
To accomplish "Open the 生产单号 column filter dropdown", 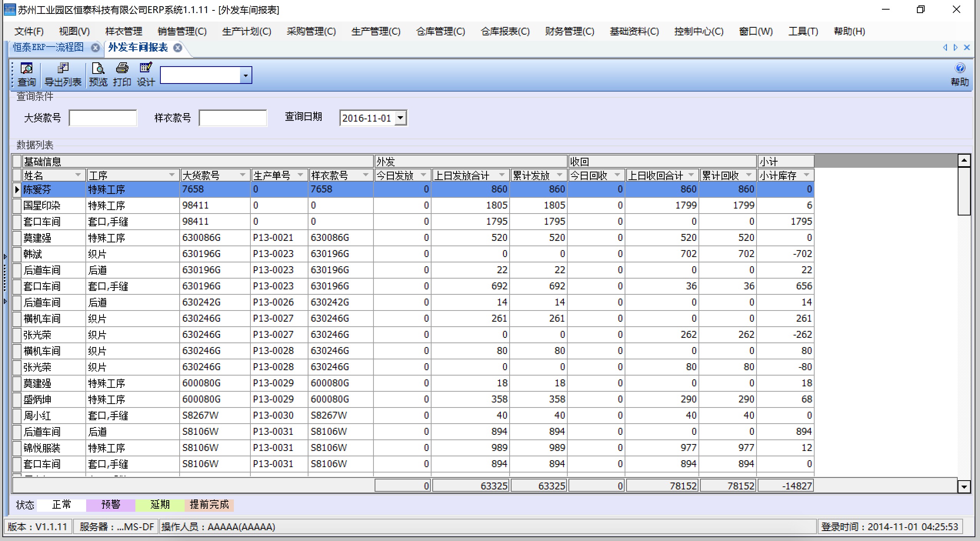I will [x=300, y=175].
